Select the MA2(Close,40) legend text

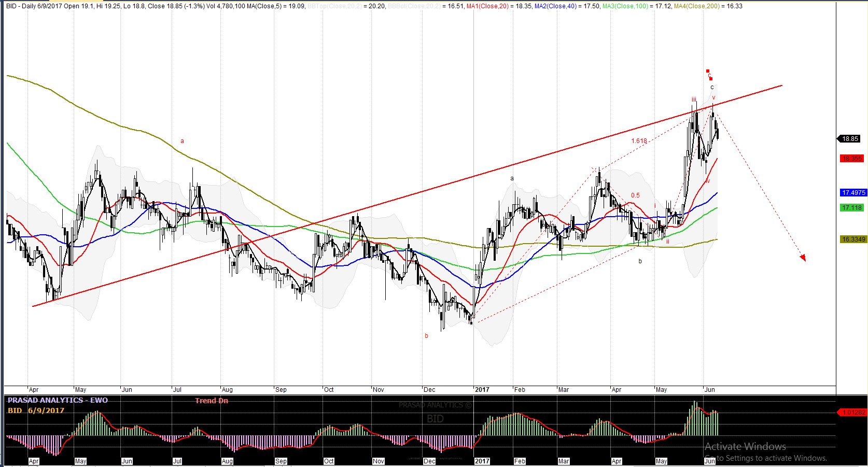[x=555, y=6]
